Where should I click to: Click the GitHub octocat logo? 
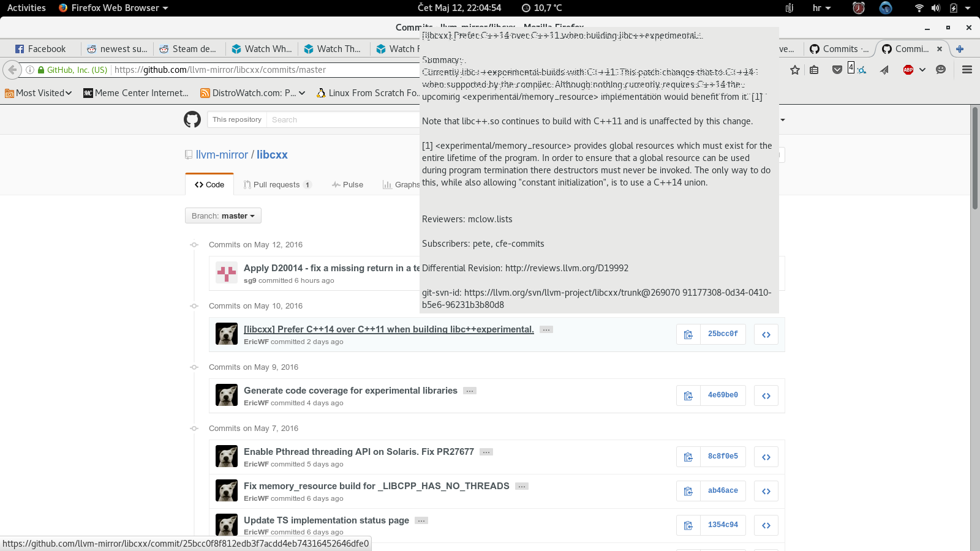[x=192, y=119]
